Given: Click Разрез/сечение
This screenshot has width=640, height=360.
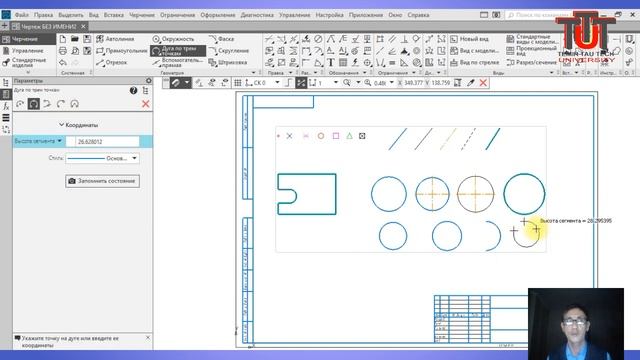Looking at the screenshot, I should (x=531, y=63).
